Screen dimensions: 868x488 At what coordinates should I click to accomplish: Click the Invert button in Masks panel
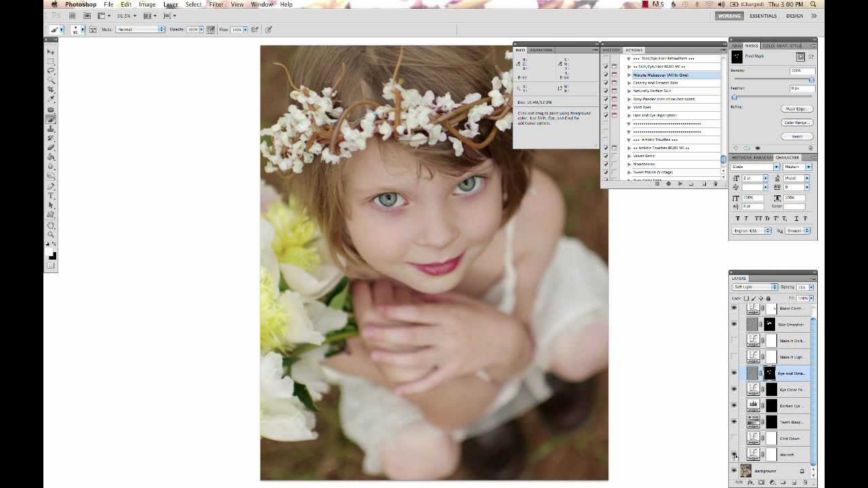(797, 136)
